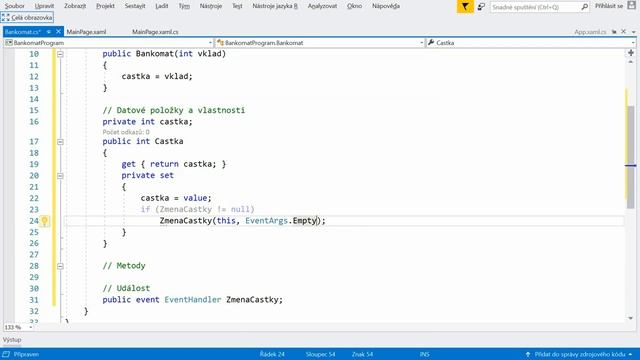Collapse the Metody region at line 28
This screenshot has height=360, width=640.
coord(60,266)
